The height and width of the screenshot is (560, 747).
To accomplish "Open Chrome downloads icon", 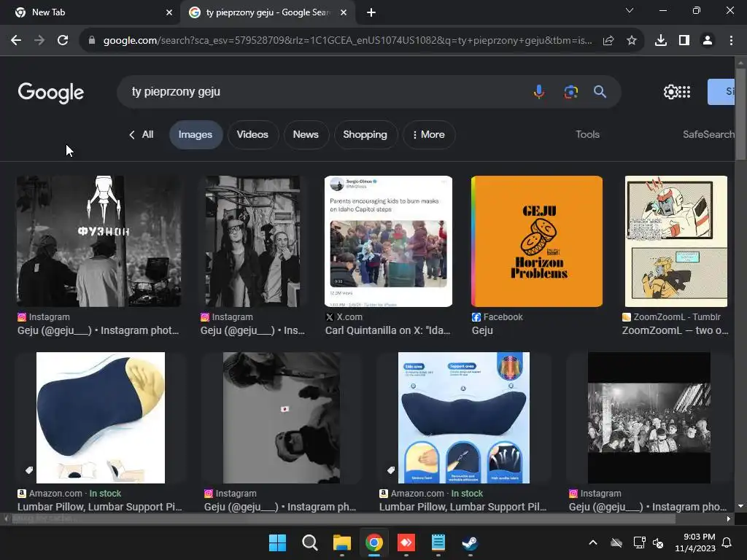I will tap(661, 41).
